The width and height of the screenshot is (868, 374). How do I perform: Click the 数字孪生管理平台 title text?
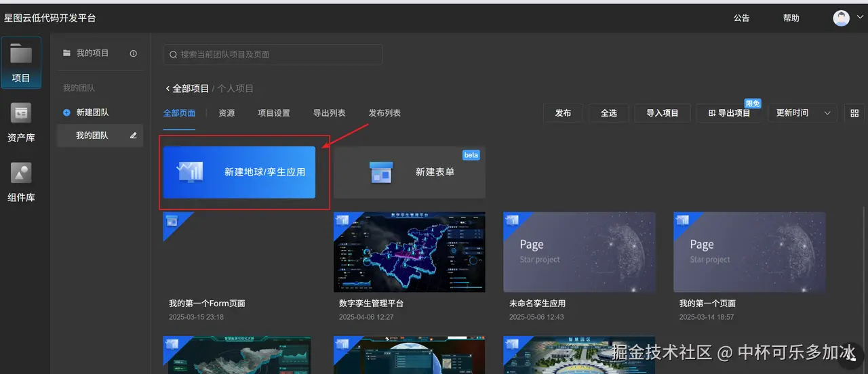tap(371, 304)
